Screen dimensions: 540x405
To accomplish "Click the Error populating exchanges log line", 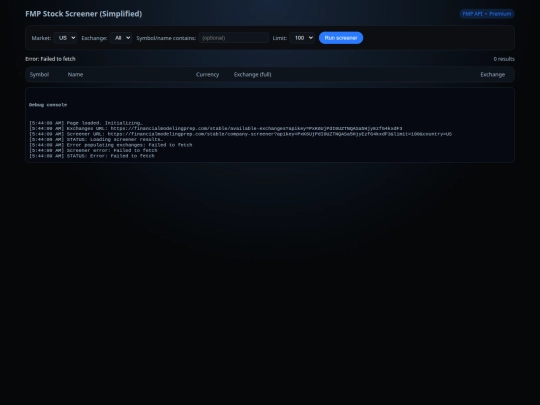I will click(x=111, y=145).
